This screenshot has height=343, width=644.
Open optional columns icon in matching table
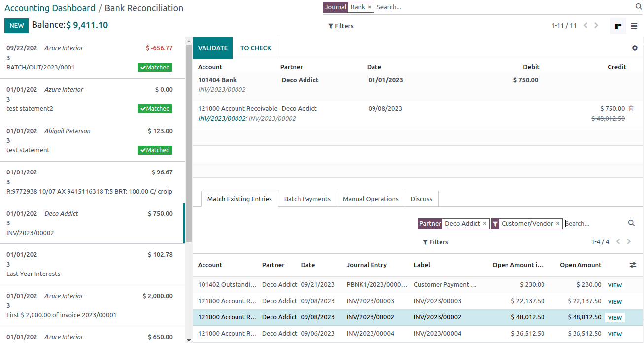[x=633, y=265]
